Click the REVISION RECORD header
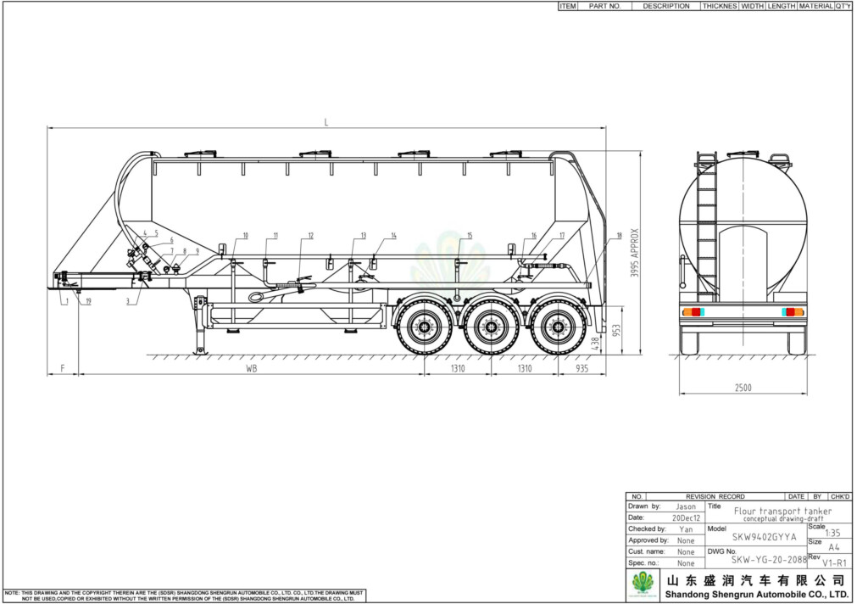This screenshot has width=868, height=604. (x=715, y=496)
